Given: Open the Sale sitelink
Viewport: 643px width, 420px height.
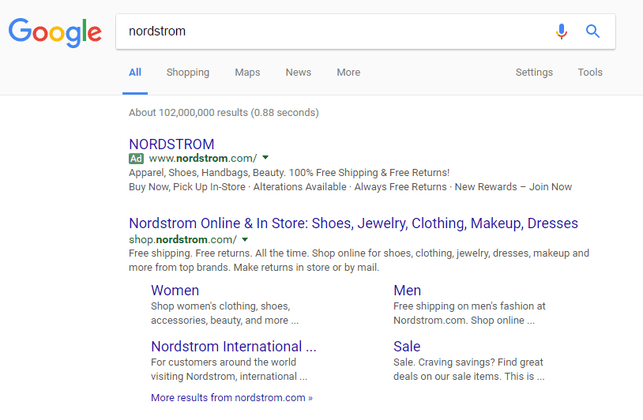Looking at the screenshot, I should pyautogui.click(x=406, y=347).
